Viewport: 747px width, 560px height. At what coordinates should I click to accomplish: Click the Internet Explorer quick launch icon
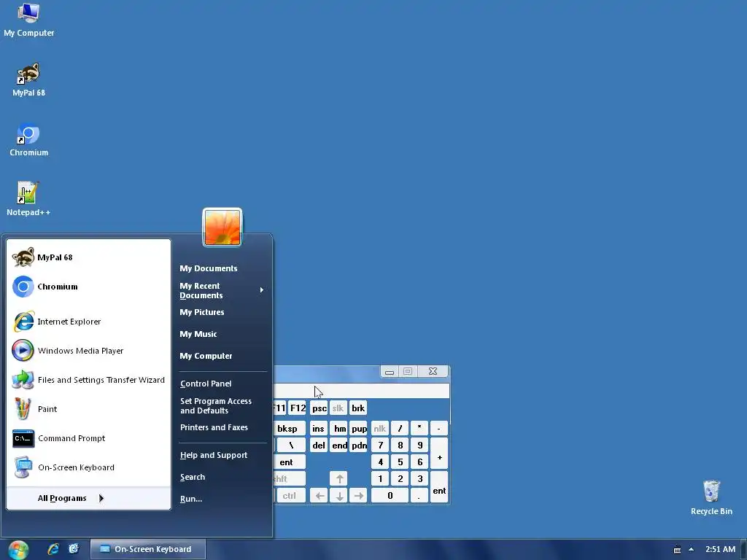click(x=53, y=549)
